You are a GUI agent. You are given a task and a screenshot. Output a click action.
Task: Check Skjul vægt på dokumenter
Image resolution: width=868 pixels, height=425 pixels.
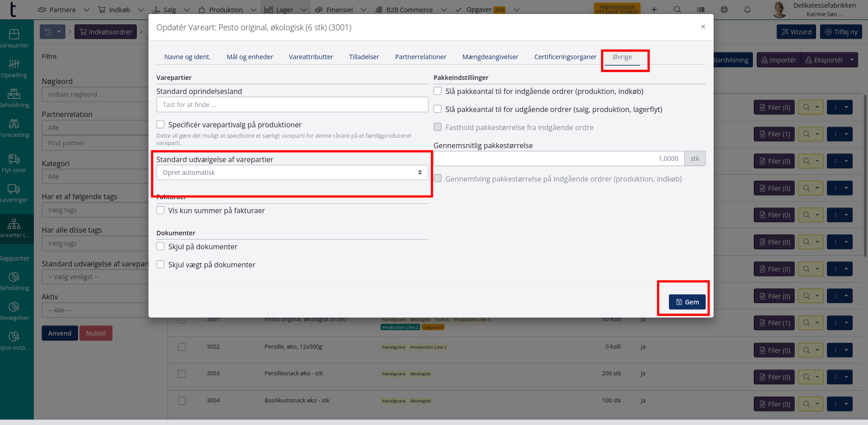[x=160, y=264]
